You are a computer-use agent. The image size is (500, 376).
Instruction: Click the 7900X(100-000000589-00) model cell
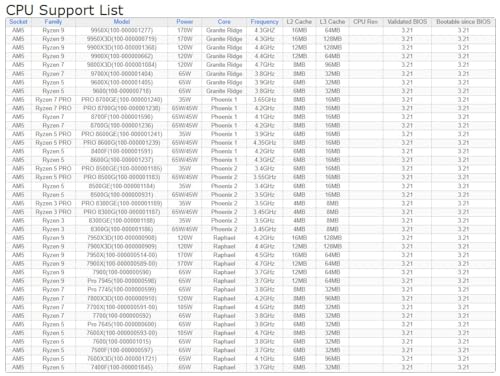tap(122, 264)
